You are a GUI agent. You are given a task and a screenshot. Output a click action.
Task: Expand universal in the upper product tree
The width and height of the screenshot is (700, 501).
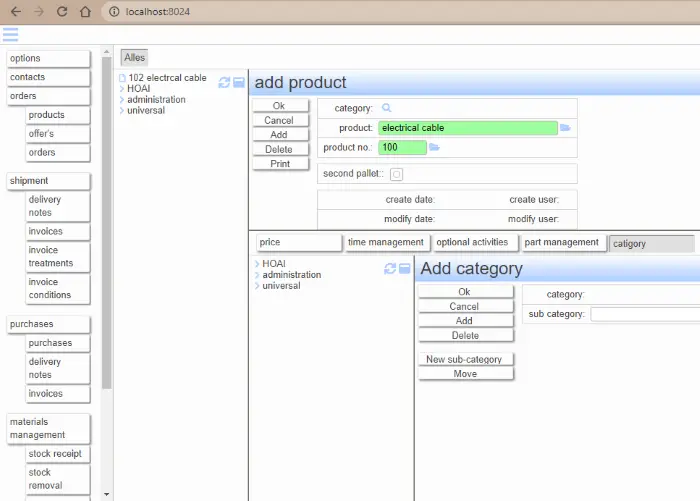pyautogui.click(x=122, y=110)
